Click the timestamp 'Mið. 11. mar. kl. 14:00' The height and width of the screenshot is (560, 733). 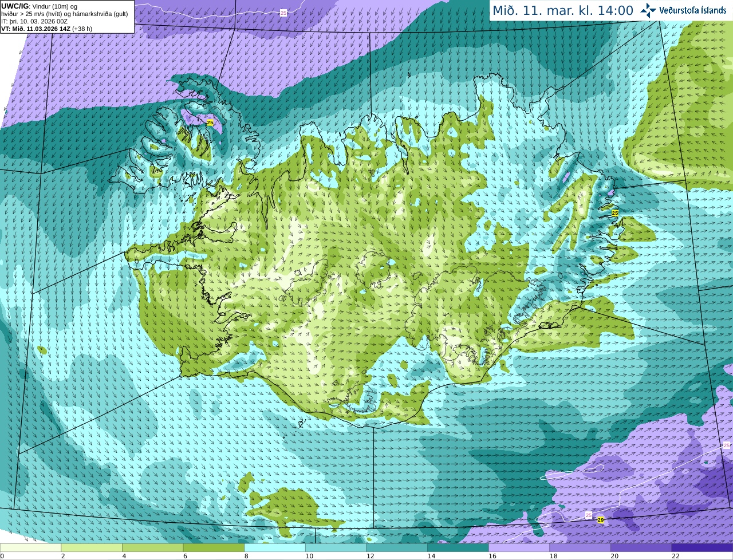pos(563,10)
